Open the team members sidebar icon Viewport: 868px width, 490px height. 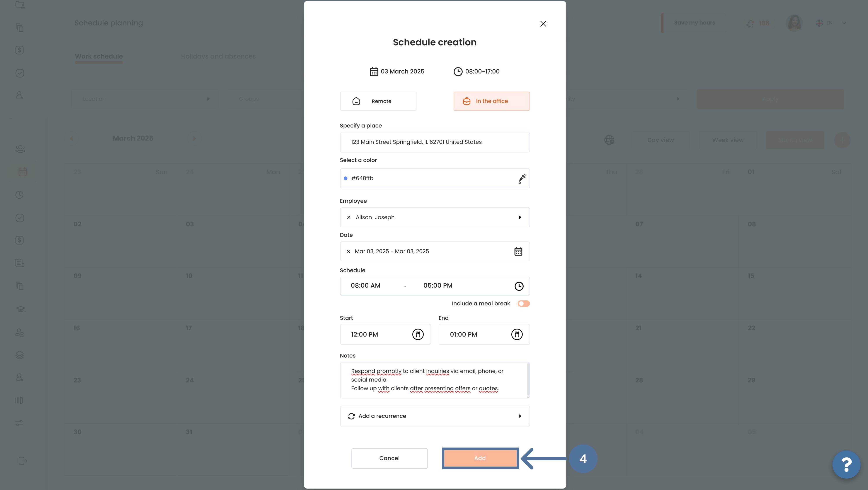click(x=20, y=149)
